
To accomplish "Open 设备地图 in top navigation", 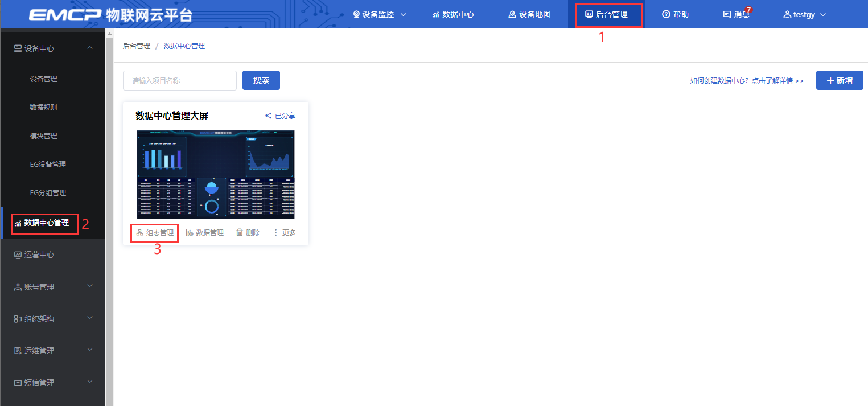I will [530, 14].
